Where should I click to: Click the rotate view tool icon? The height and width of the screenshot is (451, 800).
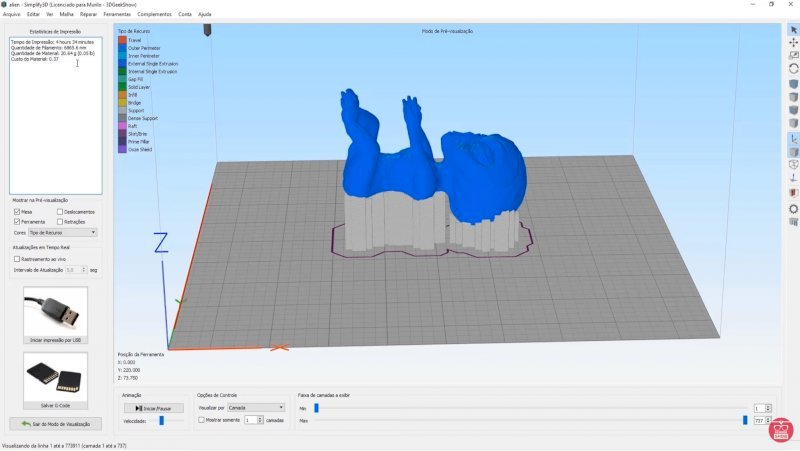point(794,69)
